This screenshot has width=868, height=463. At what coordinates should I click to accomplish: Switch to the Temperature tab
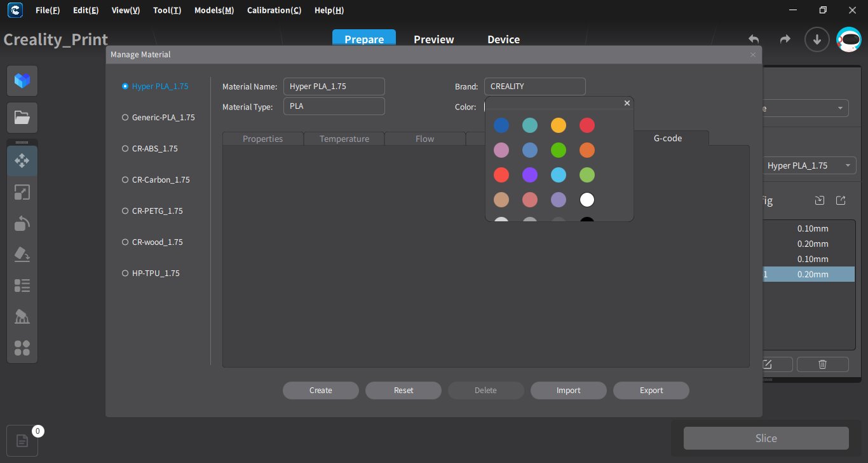coord(344,139)
